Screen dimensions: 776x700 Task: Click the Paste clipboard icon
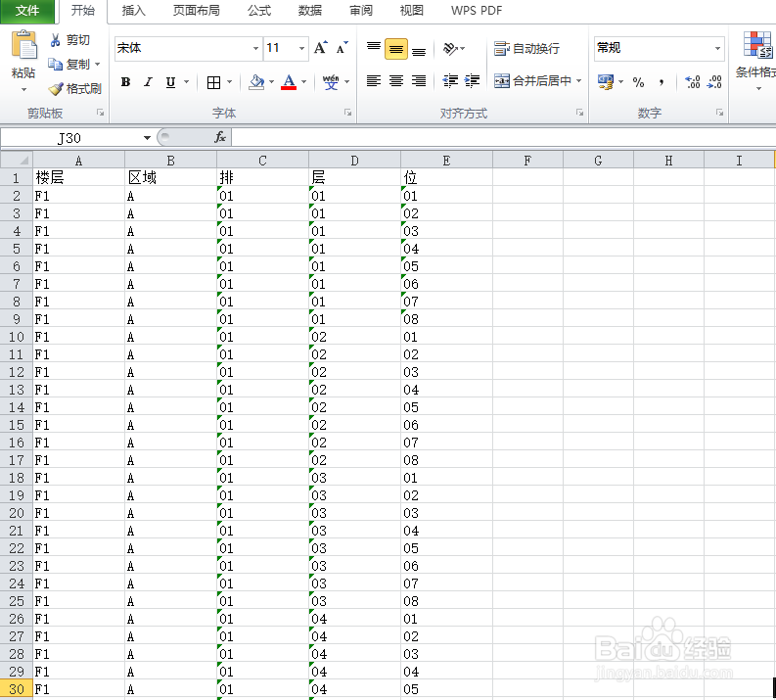click(23, 46)
